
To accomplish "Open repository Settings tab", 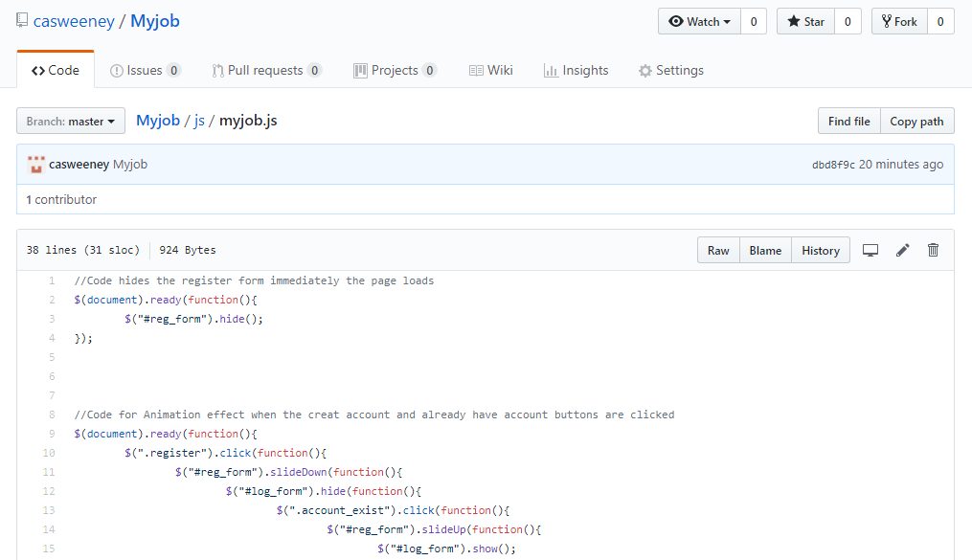I will [671, 70].
